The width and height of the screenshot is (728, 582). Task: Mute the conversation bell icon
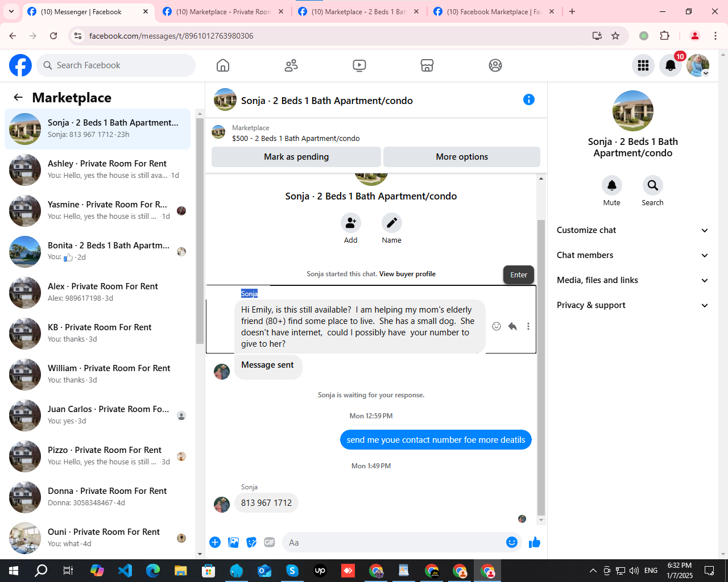click(612, 185)
